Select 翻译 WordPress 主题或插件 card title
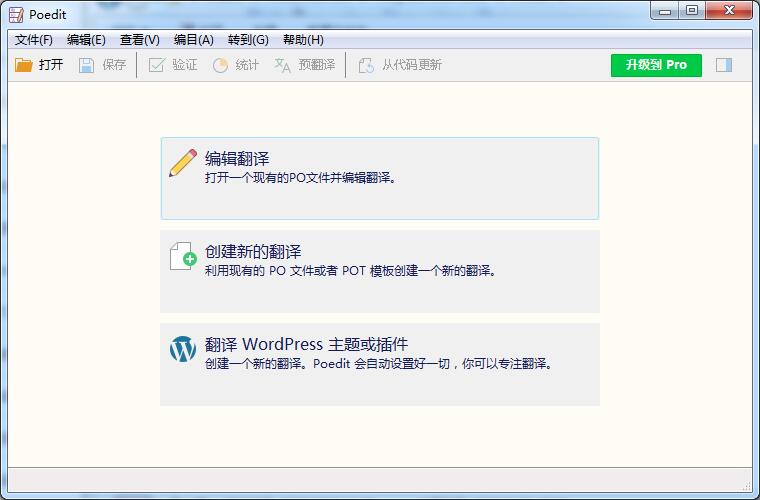The width and height of the screenshot is (760, 500). click(306, 344)
